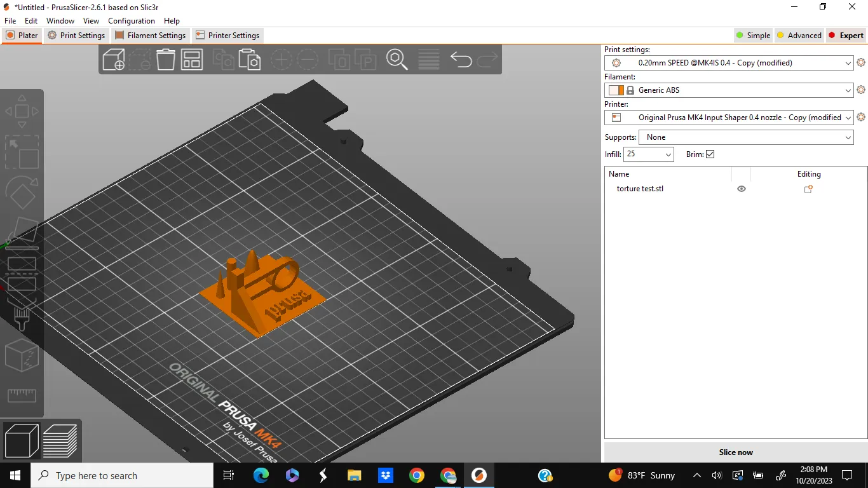Open the Print settings profile dropdown
The height and width of the screenshot is (488, 868).
pos(847,62)
